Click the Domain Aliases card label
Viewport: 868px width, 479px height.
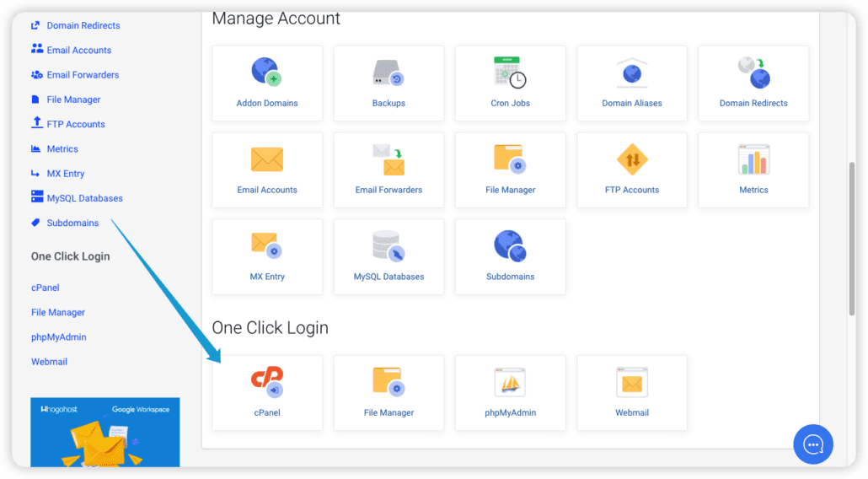click(x=632, y=103)
